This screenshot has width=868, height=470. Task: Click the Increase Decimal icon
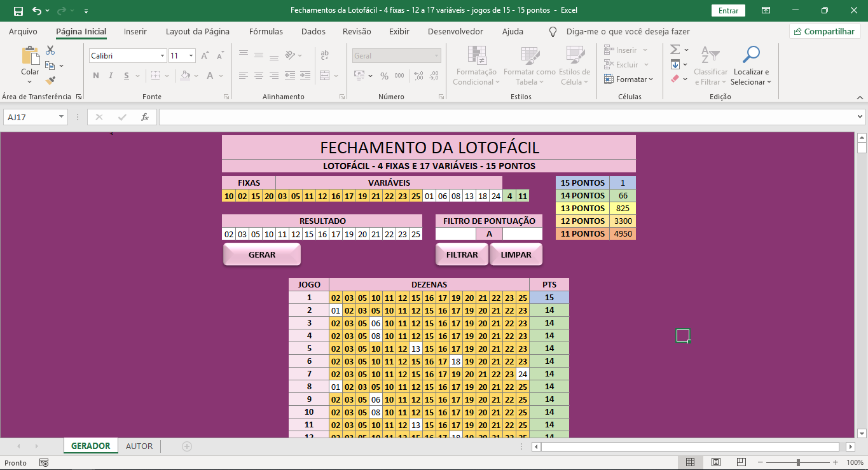[x=418, y=76]
